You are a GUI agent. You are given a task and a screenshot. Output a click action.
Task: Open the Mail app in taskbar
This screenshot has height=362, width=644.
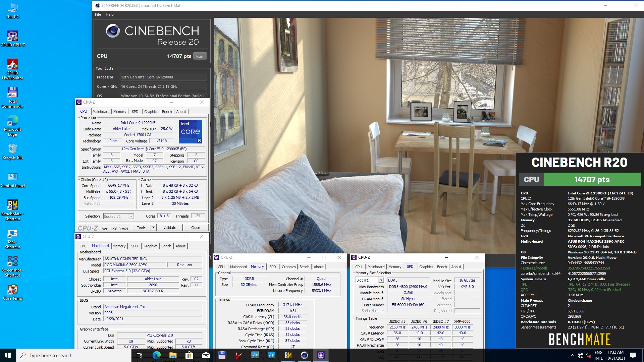pos(206,355)
